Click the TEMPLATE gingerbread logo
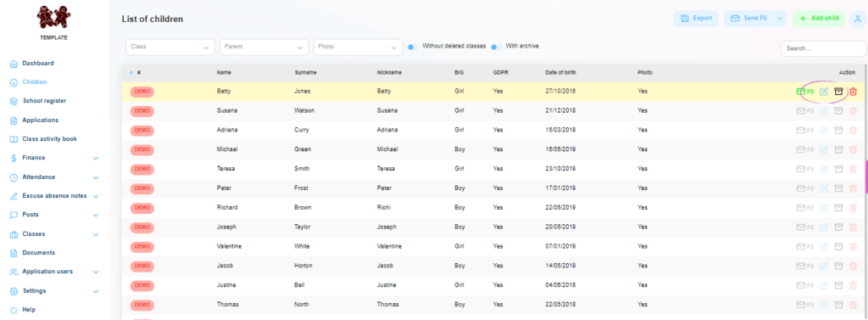This screenshot has width=868, height=320. pyautogui.click(x=53, y=17)
